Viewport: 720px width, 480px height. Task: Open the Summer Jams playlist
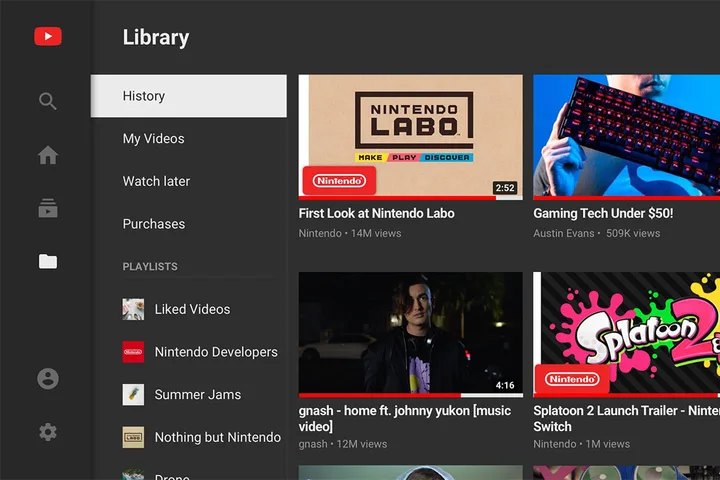click(x=197, y=395)
